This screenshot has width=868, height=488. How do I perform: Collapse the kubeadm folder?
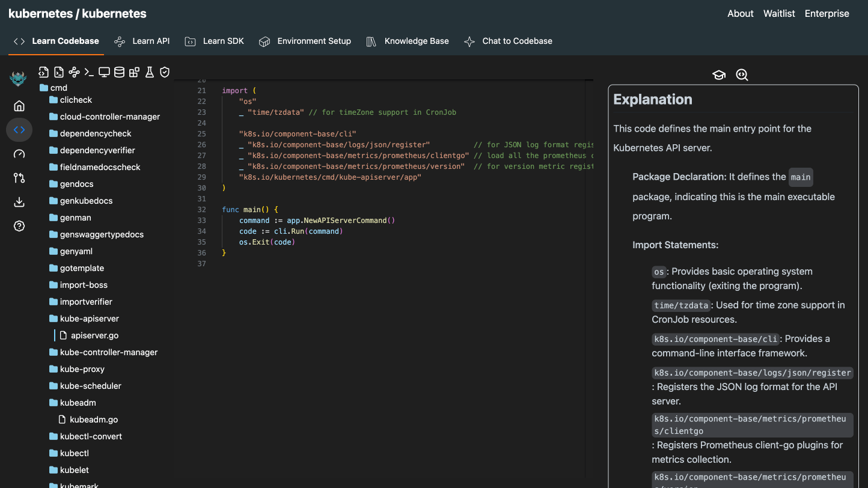tap(72, 403)
